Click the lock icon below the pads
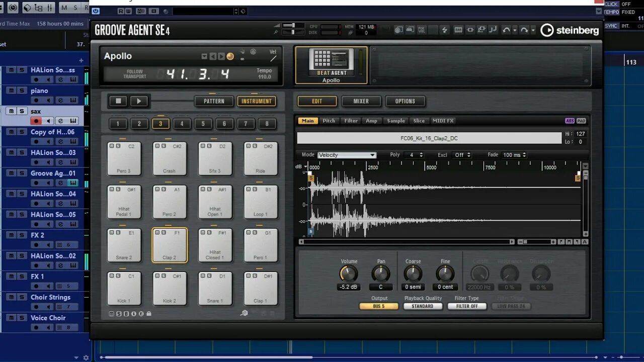This screenshot has width=644, height=362. (148, 314)
